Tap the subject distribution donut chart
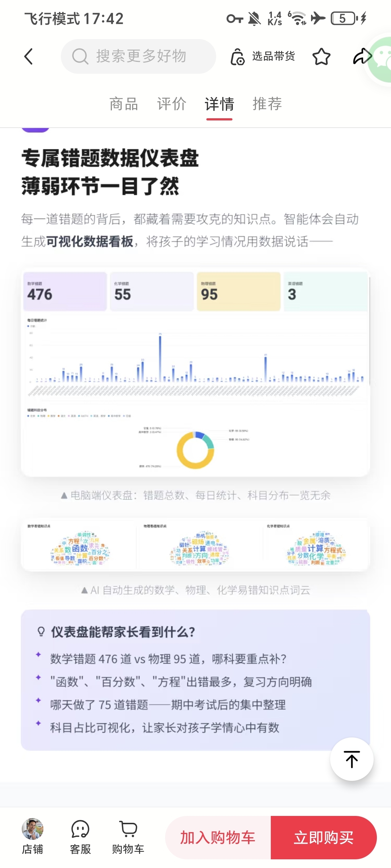 pos(195,450)
